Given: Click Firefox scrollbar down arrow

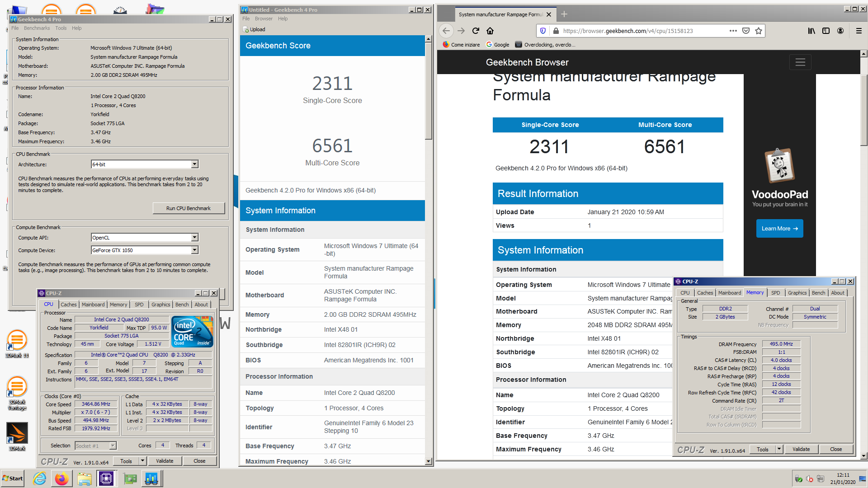Looking at the screenshot, I should tap(863, 456).
